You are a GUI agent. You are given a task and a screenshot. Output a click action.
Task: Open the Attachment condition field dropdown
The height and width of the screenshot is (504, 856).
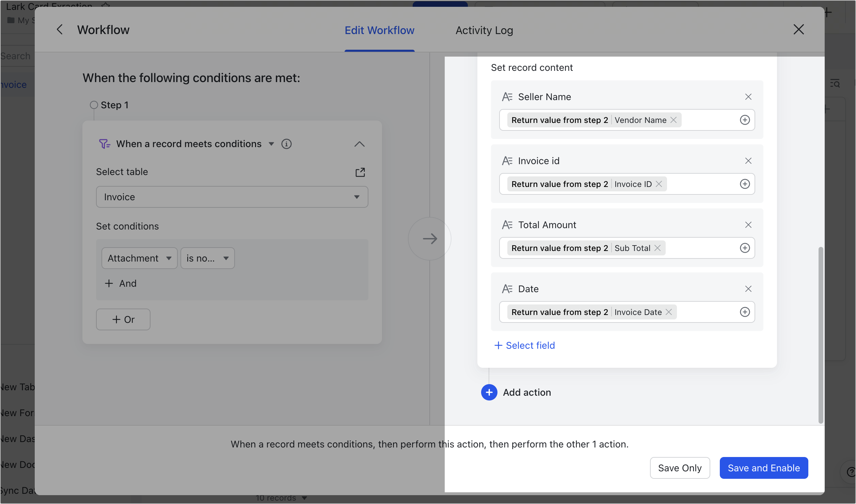coord(139,258)
